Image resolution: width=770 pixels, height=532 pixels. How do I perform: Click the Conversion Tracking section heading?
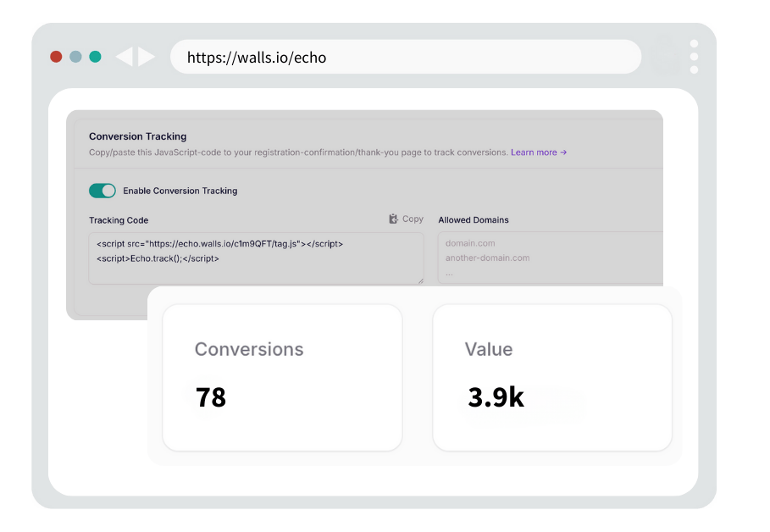(x=137, y=136)
